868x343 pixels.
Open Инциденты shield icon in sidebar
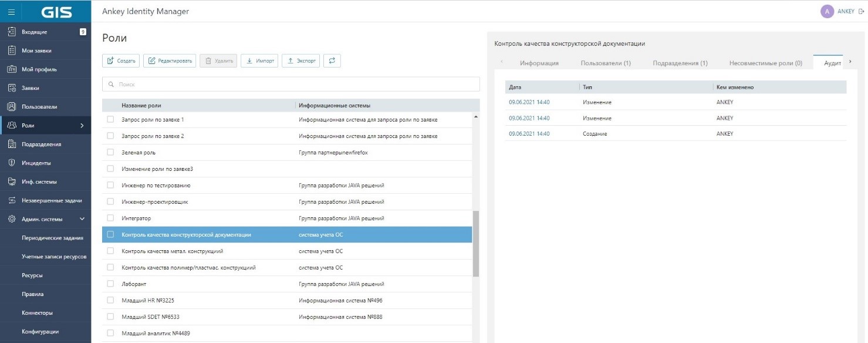coord(11,163)
